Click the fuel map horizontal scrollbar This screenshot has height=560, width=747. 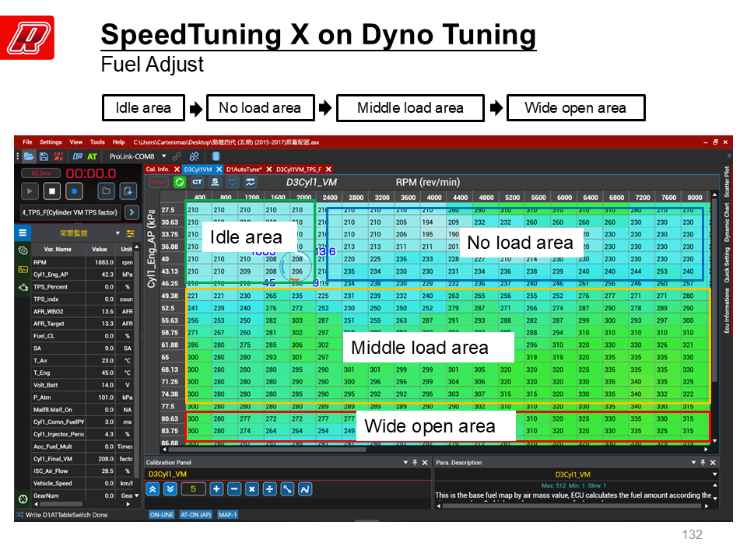[x=267, y=449]
